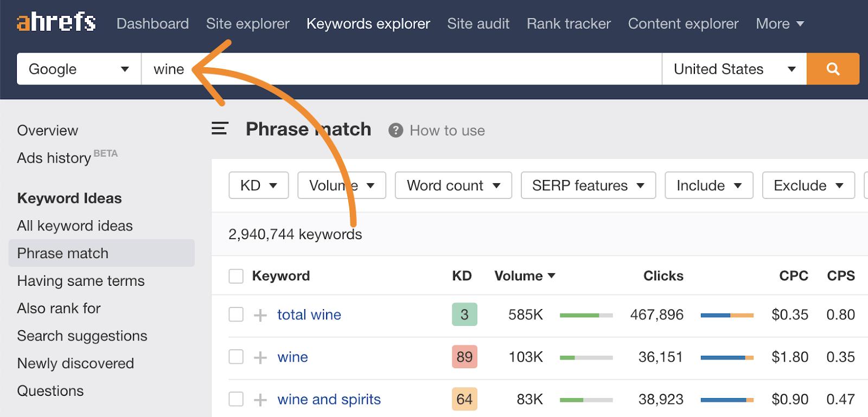Select the wine and spirits row checkbox
The height and width of the screenshot is (417, 868).
point(236,399)
